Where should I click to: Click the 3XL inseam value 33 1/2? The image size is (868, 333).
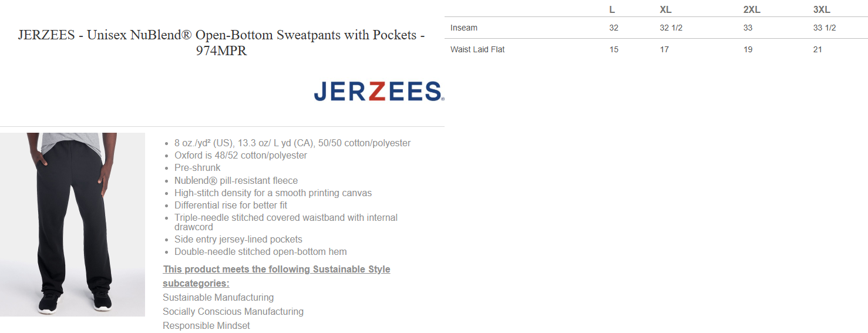(825, 28)
